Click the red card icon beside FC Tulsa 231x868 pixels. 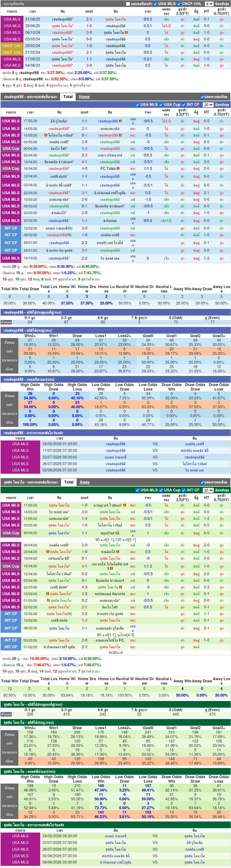(x=118, y=169)
